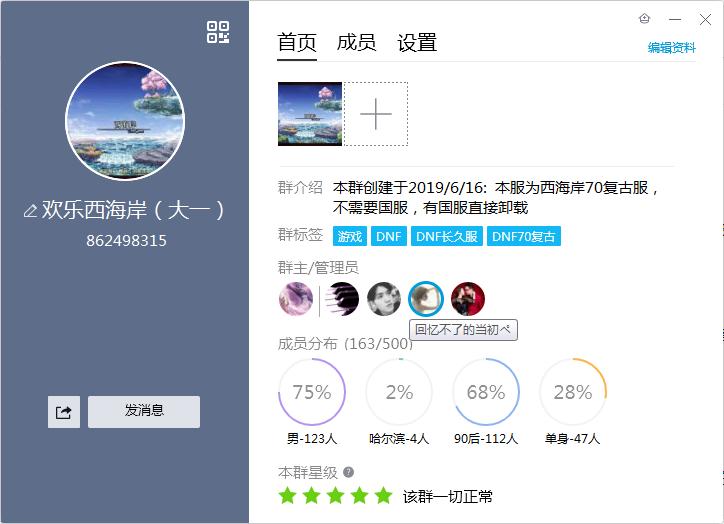The image size is (724, 524).
Task: Click the 成员分布 (163/500) heading
Action: (345, 343)
